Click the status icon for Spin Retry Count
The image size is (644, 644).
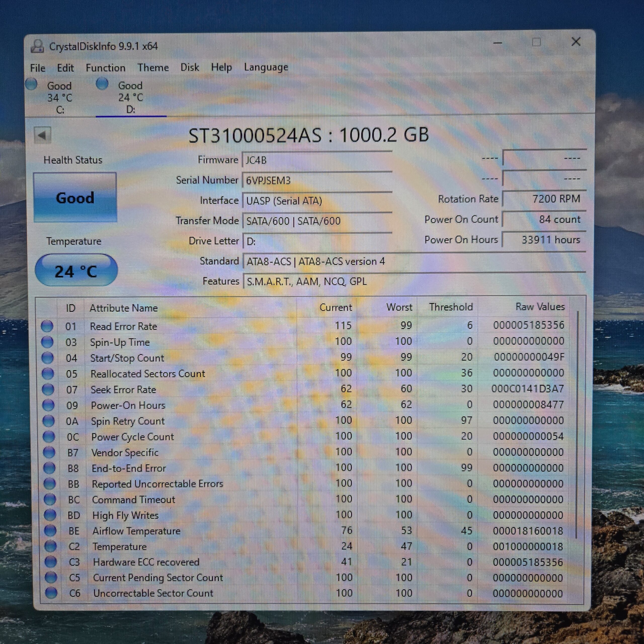[x=48, y=421]
